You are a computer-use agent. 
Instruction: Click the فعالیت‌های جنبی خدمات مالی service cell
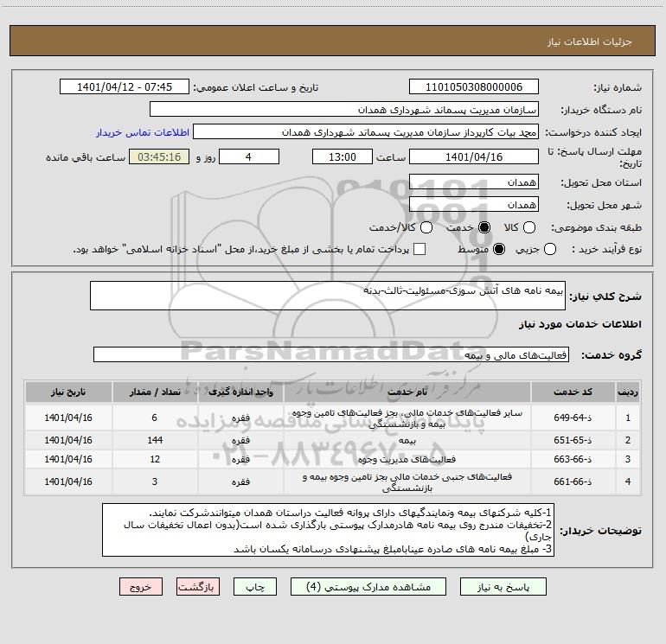click(407, 481)
